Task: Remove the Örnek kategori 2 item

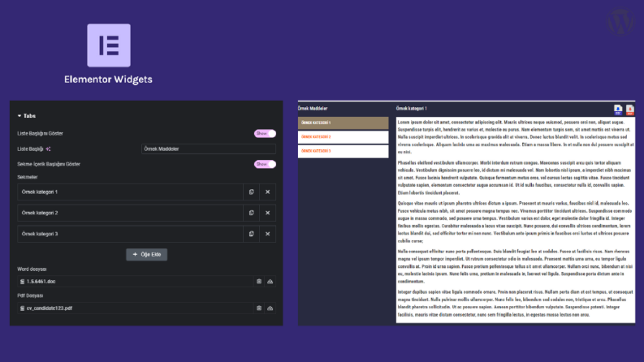Action: click(267, 213)
